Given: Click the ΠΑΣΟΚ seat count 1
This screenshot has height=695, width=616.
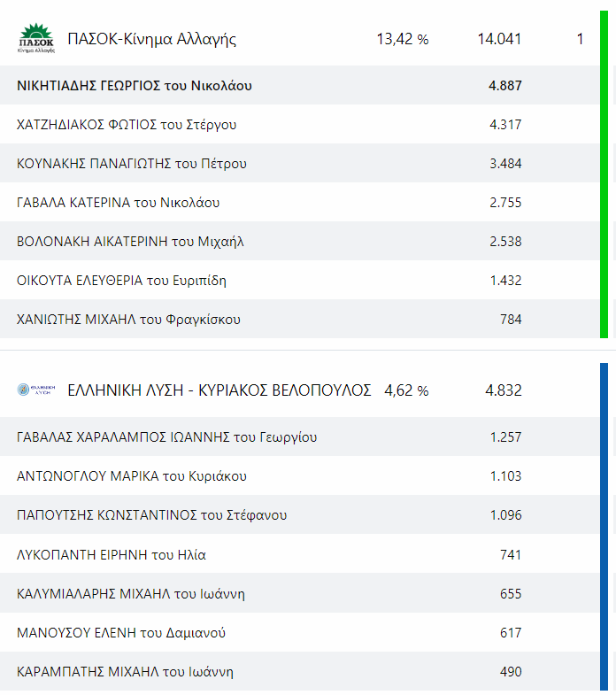Looking at the screenshot, I should pyautogui.click(x=580, y=39).
